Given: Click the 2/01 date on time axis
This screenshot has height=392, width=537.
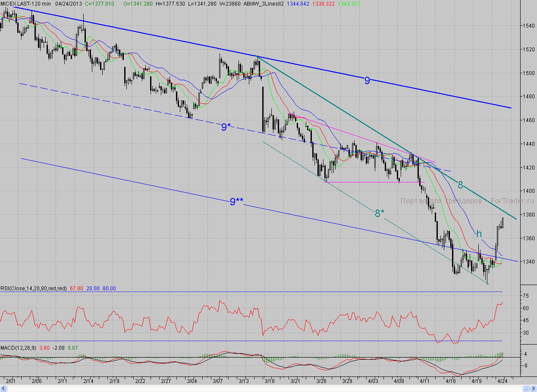Looking at the screenshot, I should [x=10, y=381].
